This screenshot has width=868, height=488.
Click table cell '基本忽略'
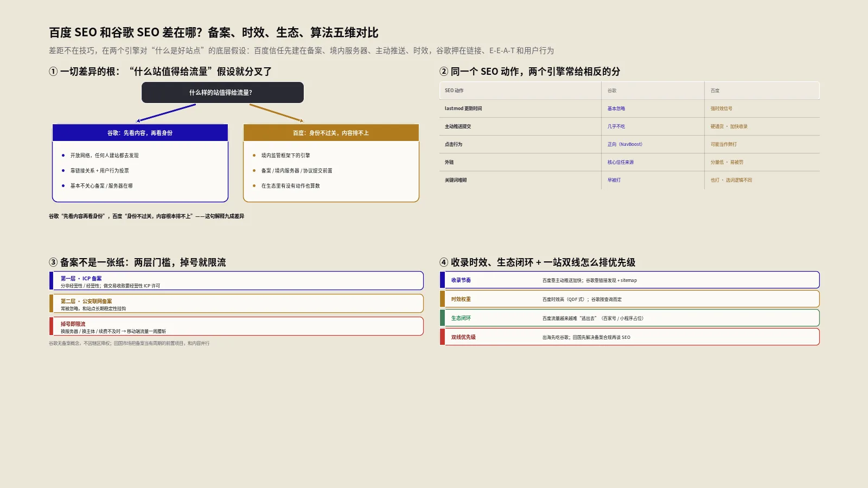point(616,108)
